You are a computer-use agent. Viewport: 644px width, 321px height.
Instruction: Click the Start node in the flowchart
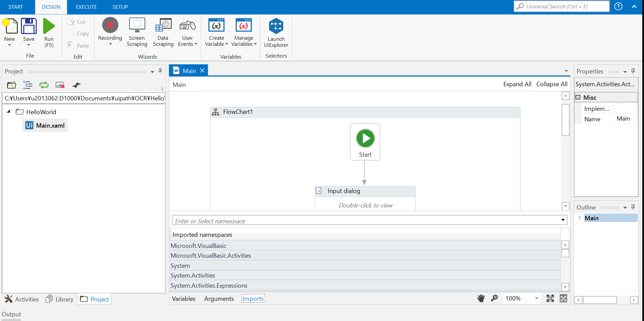[x=365, y=142]
